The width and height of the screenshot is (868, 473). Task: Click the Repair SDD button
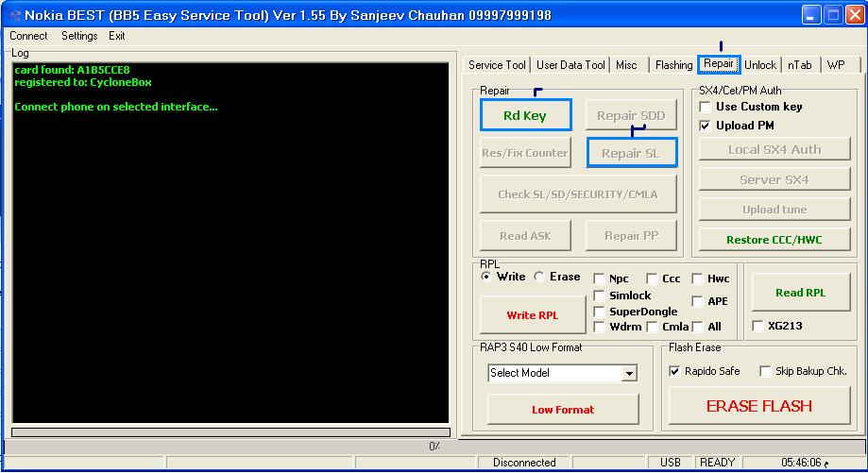coord(631,115)
